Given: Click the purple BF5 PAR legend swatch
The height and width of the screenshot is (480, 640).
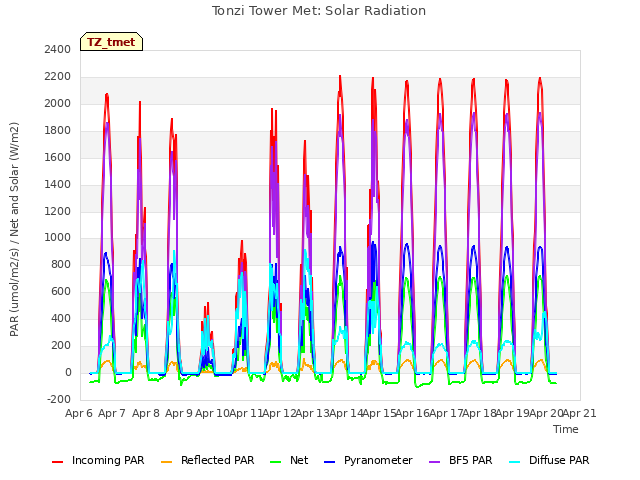Looking at the screenshot, I should tap(435, 462).
